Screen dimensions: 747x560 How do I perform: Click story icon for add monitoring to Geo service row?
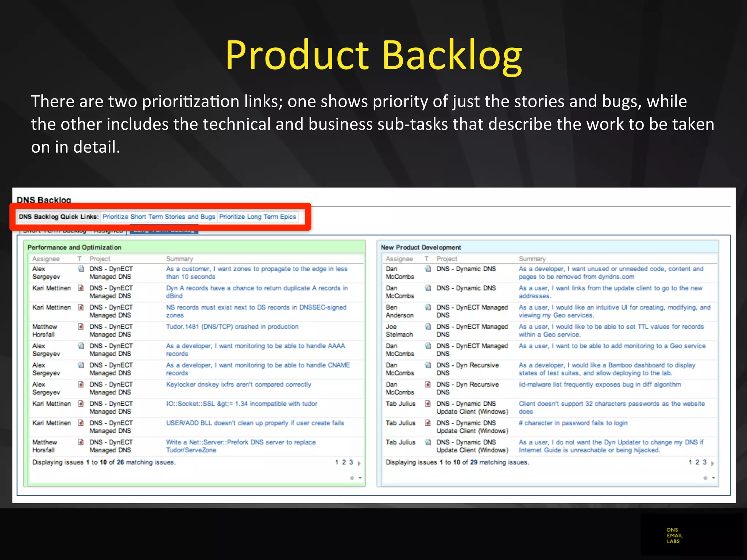coord(428,346)
